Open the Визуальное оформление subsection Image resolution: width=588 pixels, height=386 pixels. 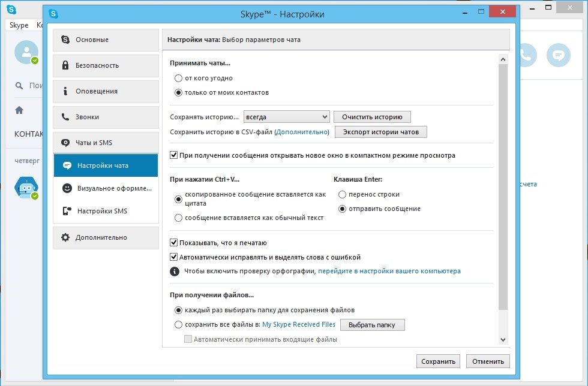click(106, 188)
